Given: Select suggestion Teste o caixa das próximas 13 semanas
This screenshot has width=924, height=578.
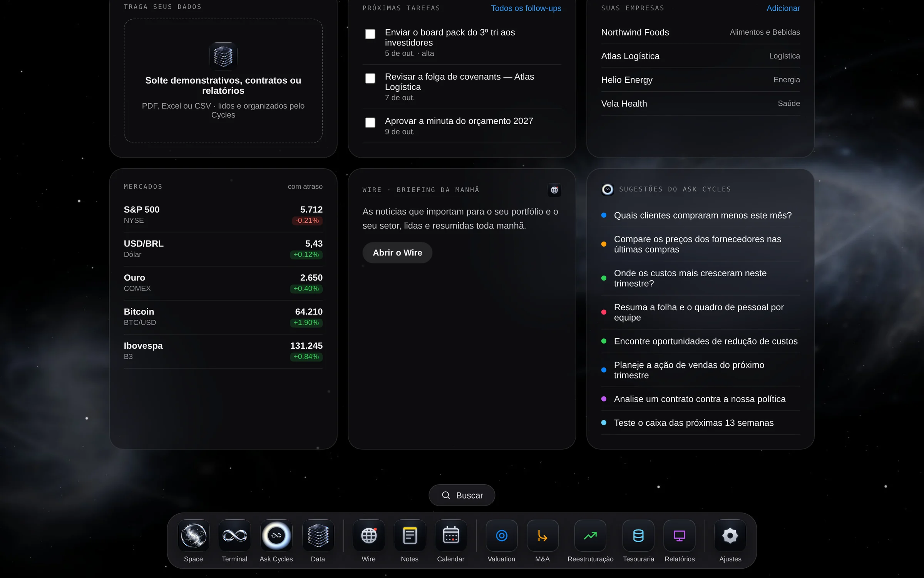Looking at the screenshot, I should tap(700, 423).
